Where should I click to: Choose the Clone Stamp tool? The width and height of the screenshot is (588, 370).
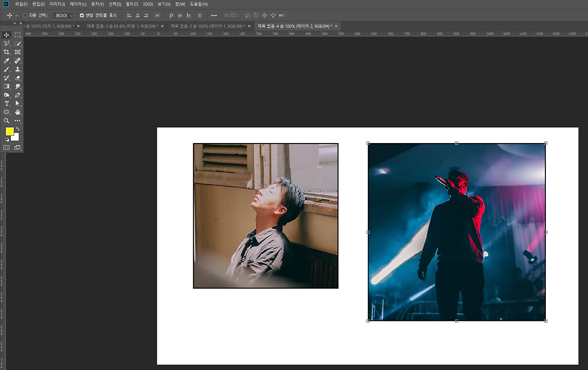tap(18, 70)
